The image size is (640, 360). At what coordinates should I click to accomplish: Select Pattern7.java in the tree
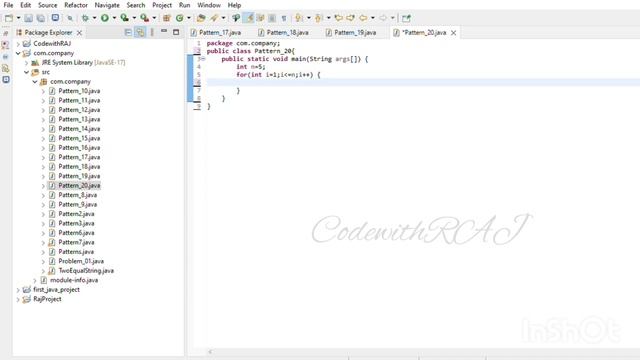click(x=76, y=242)
